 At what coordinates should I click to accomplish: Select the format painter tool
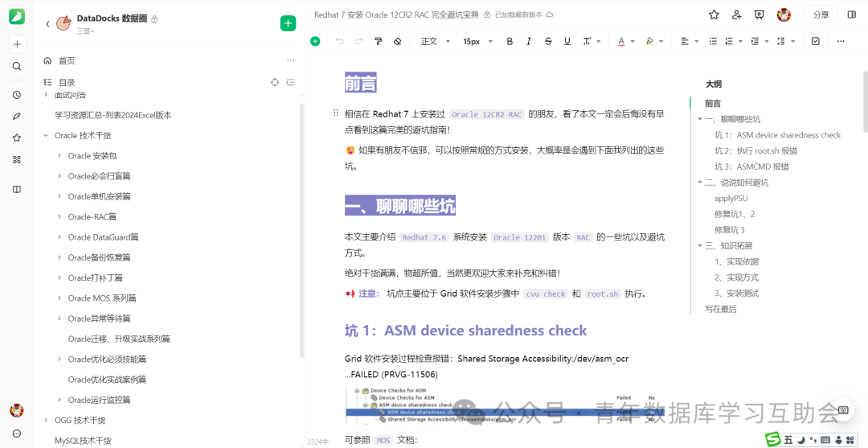pos(379,41)
